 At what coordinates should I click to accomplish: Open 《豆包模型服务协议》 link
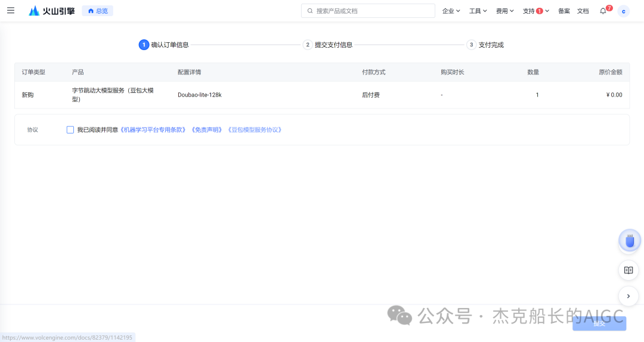click(255, 130)
